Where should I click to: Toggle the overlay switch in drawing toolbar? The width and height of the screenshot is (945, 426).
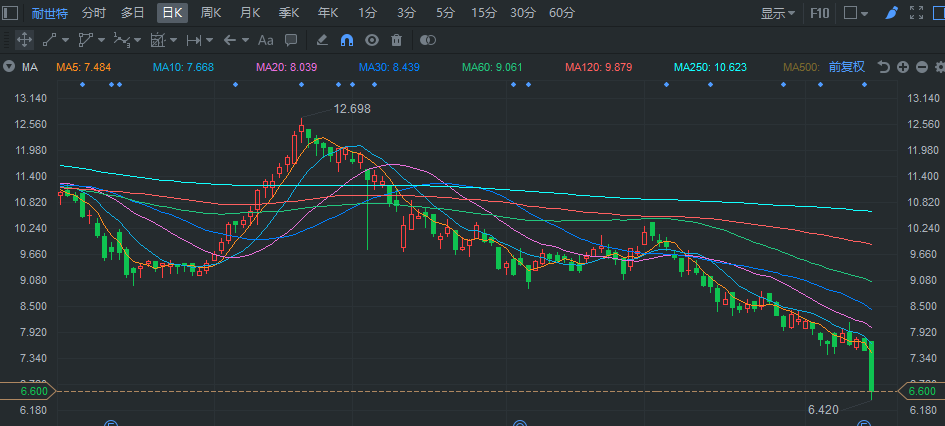[427, 40]
